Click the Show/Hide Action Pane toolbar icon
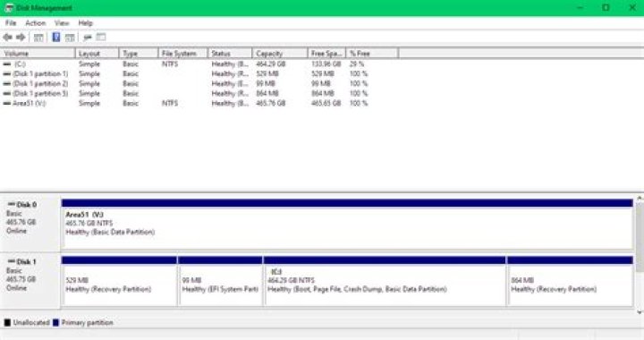The image size is (644, 340). [70, 38]
